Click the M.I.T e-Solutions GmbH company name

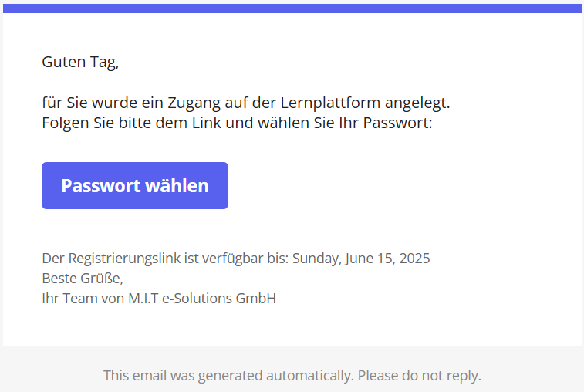click(x=202, y=299)
